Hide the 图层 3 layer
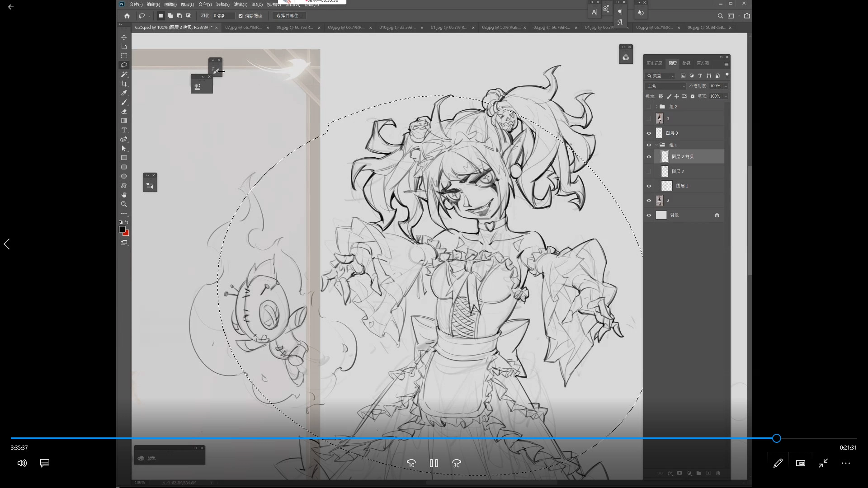868x488 pixels. click(649, 133)
